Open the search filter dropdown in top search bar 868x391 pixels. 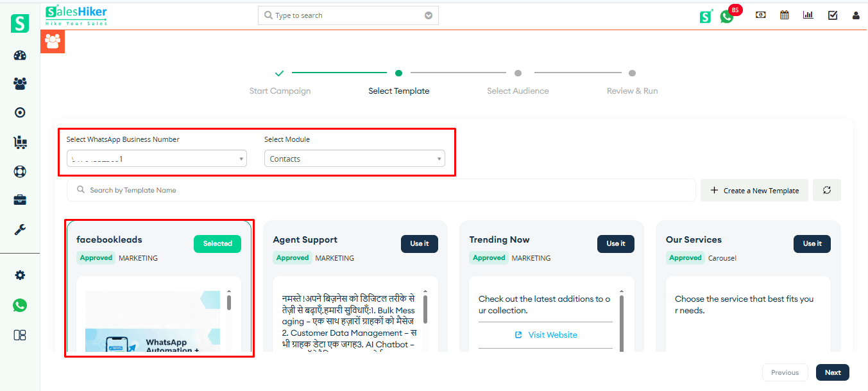tap(428, 15)
